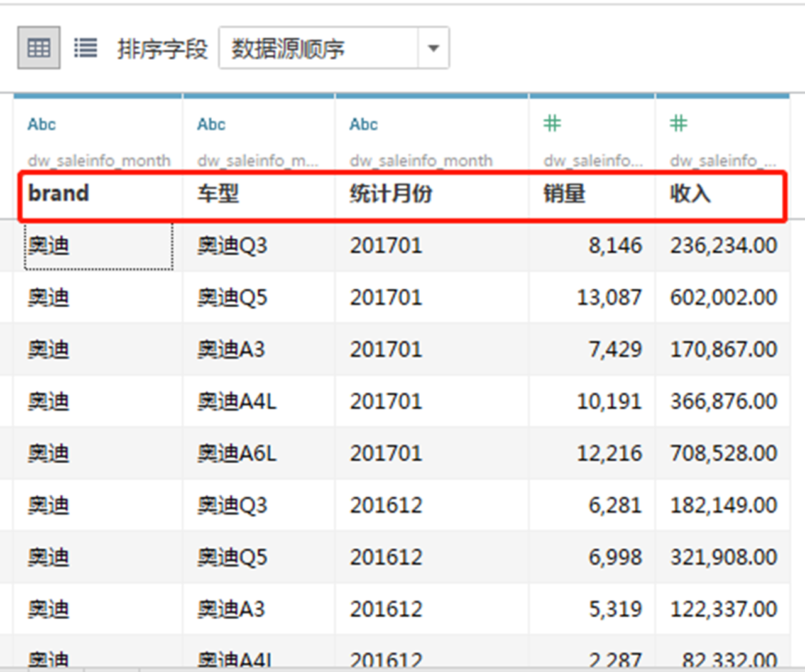
Task: Click the revenue value 170,867.00
Action: (724, 350)
